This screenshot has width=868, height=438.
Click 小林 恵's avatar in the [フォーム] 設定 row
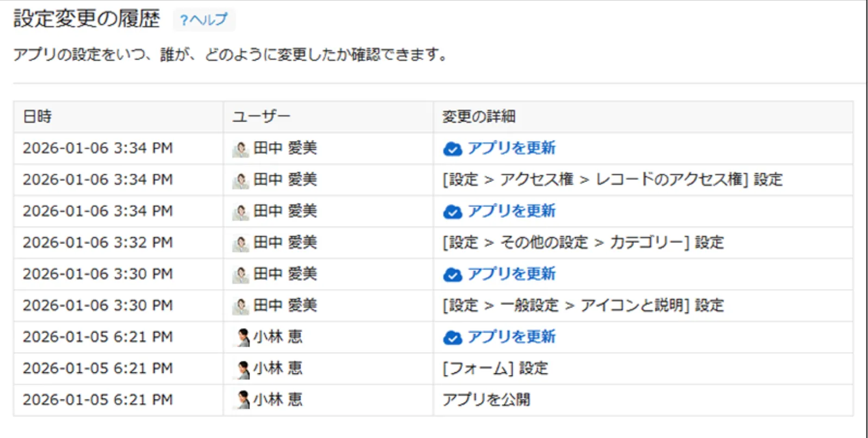(243, 368)
